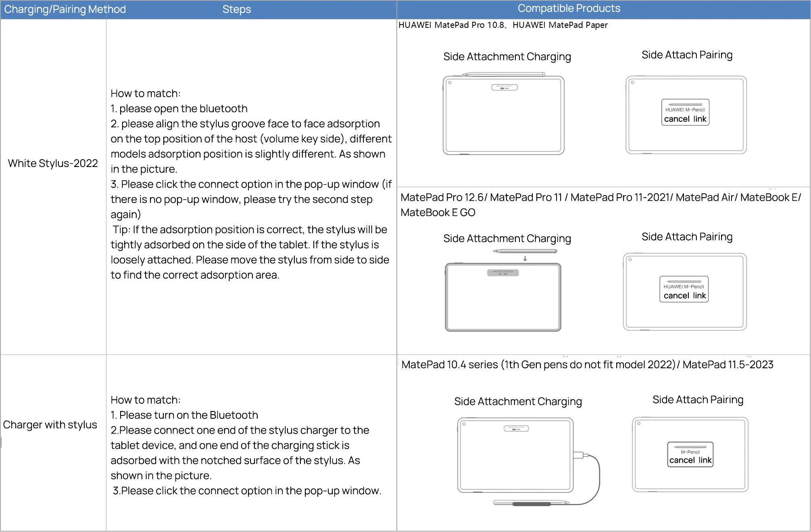The width and height of the screenshot is (811, 532).
Task: Click the charger plug on the MatePad 10.4 tablet
Action: 579,455
